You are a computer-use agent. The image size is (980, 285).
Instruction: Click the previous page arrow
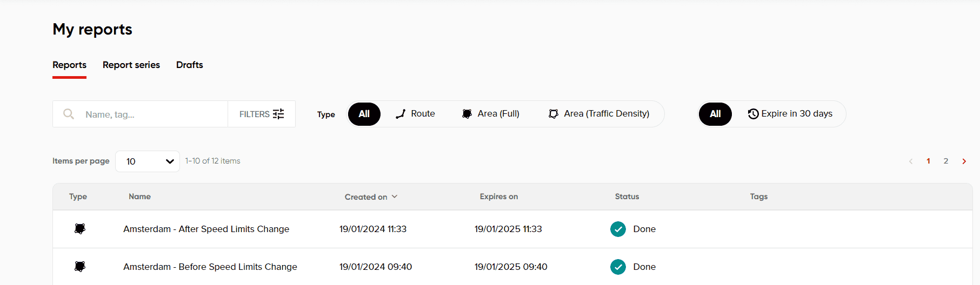[x=911, y=161]
